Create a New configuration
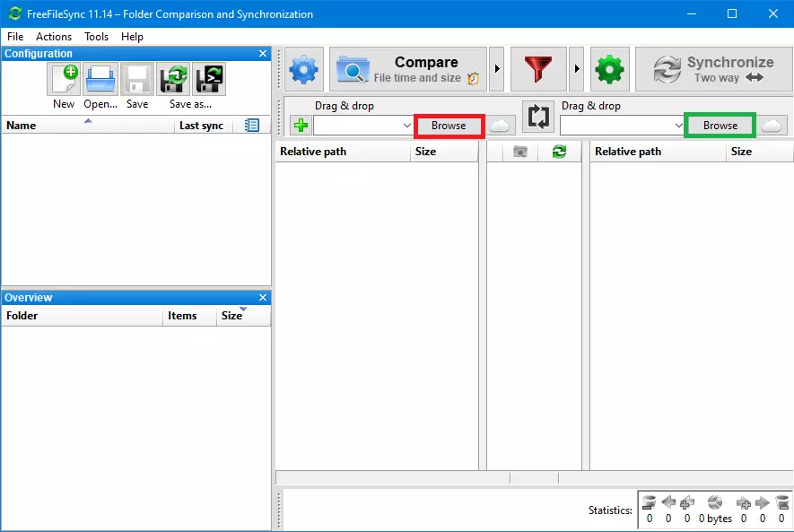Viewport: 794px width, 532px height. (64, 79)
